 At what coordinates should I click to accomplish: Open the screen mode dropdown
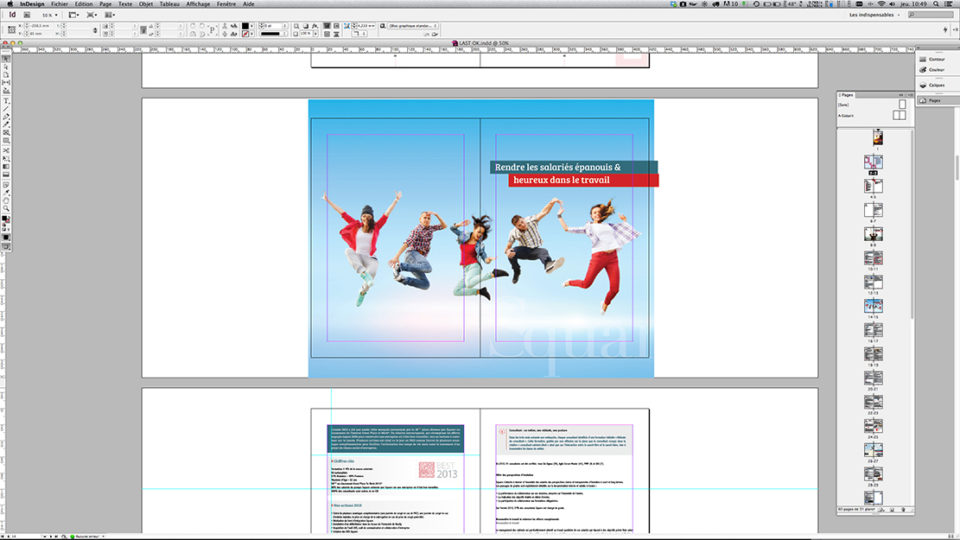tap(91, 15)
